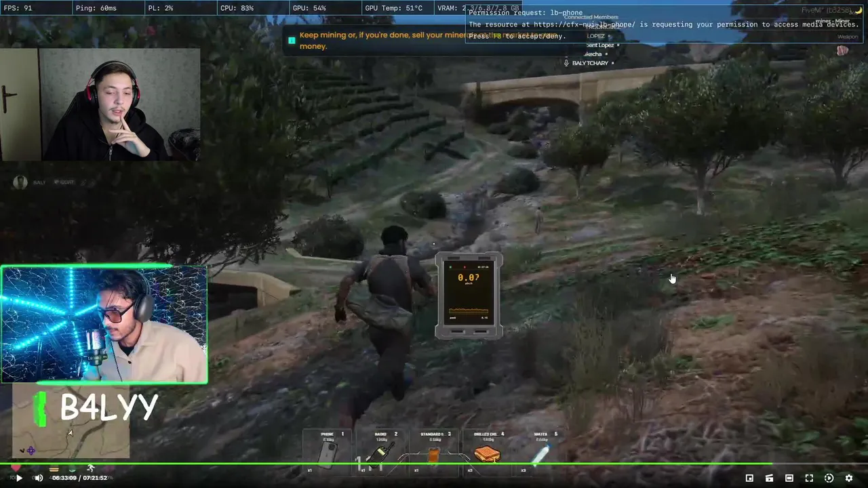Select the Grilled Cheese hotbar slot 4
Screen dimensions: 868x488
point(487,451)
